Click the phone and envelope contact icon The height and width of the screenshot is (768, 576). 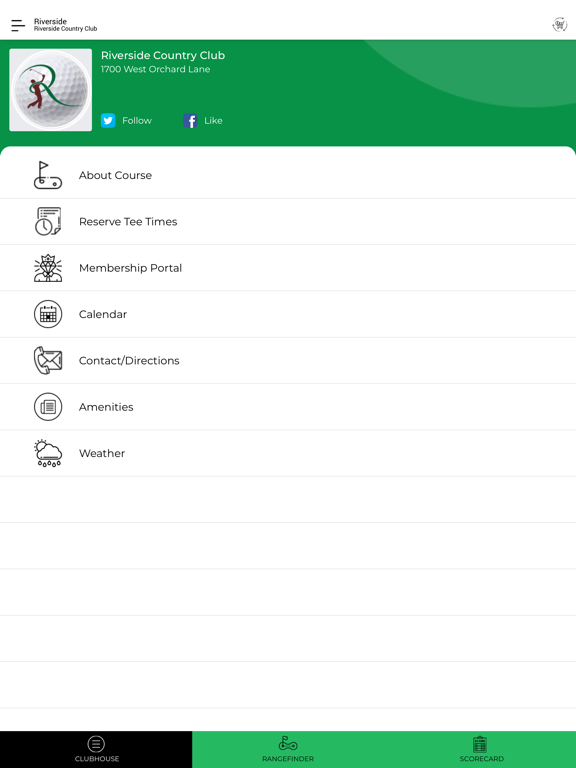pos(48,360)
